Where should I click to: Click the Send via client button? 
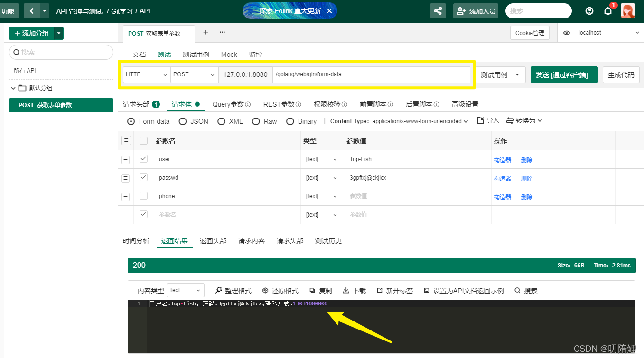click(x=564, y=74)
